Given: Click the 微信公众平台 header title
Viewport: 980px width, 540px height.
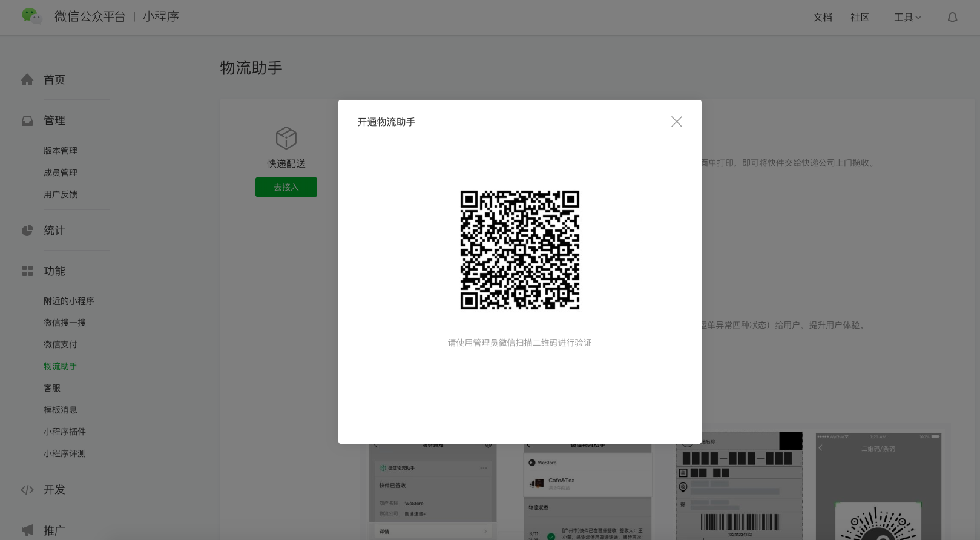Looking at the screenshot, I should point(90,16).
